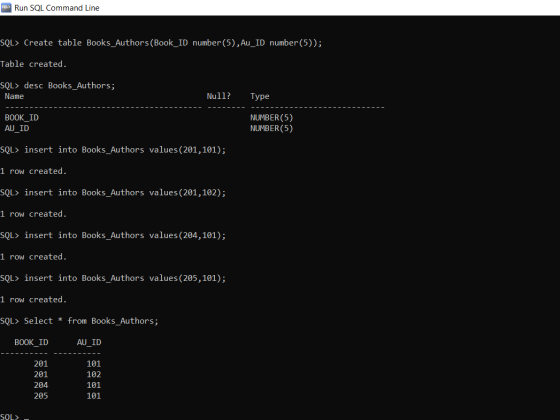The height and width of the screenshot is (420, 560).
Task: Click the Create table Books_Authors command line
Action: pyautogui.click(x=161, y=43)
